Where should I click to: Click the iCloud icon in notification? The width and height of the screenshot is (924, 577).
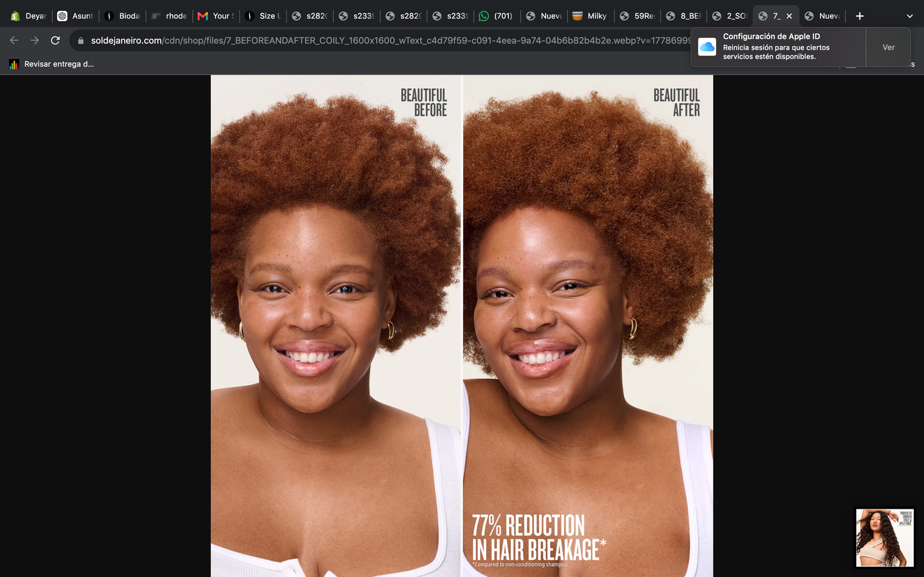(x=707, y=47)
